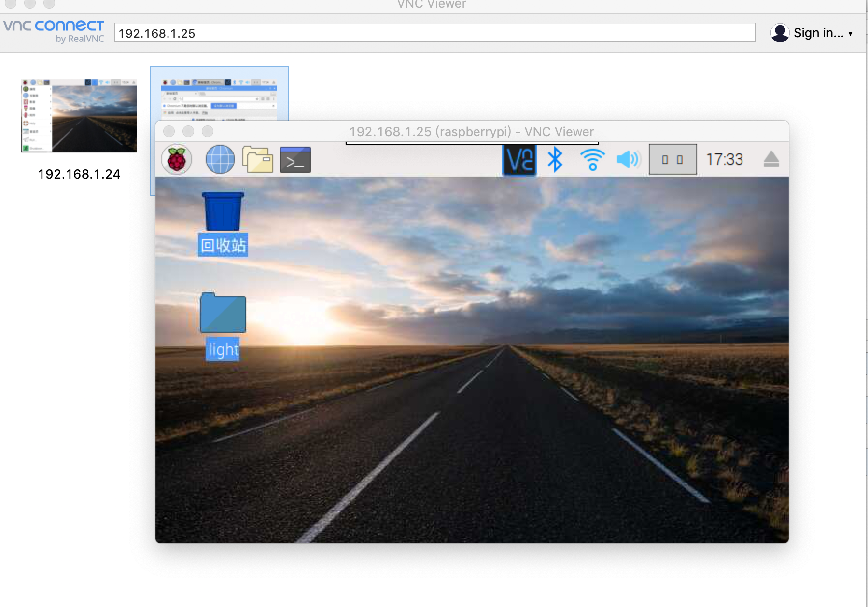Image resolution: width=868 pixels, height=607 pixels.
Task: Click the user avatar icon
Action: [780, 33]
